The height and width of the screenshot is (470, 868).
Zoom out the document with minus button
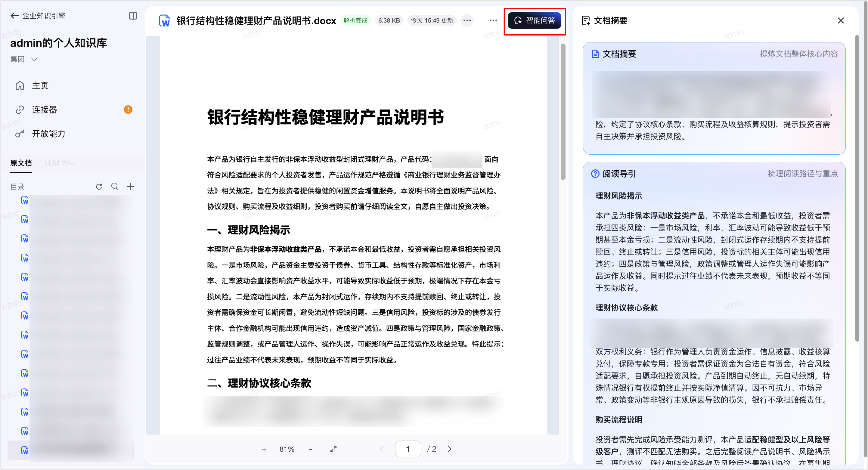[x=310, y=450]
